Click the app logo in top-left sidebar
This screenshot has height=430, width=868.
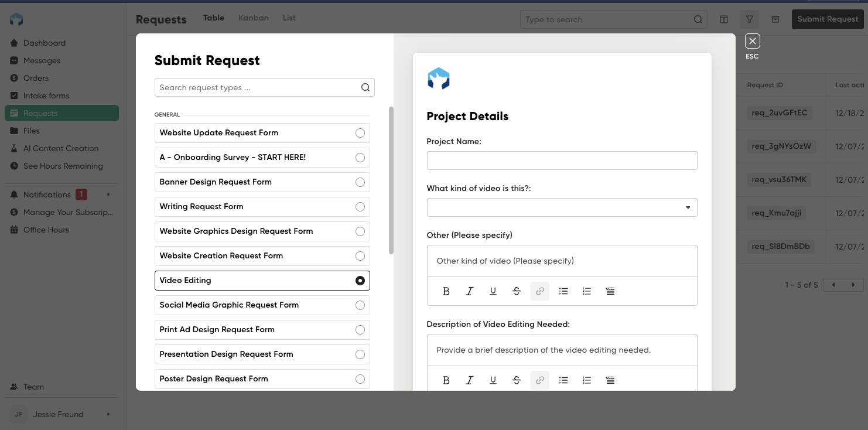coord(16,19)
